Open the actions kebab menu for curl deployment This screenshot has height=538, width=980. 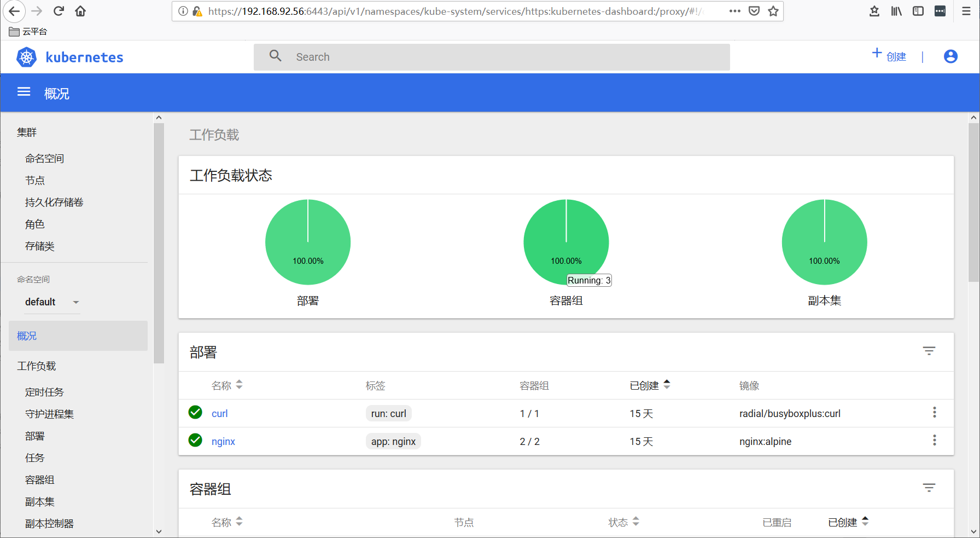click(935, 413)
